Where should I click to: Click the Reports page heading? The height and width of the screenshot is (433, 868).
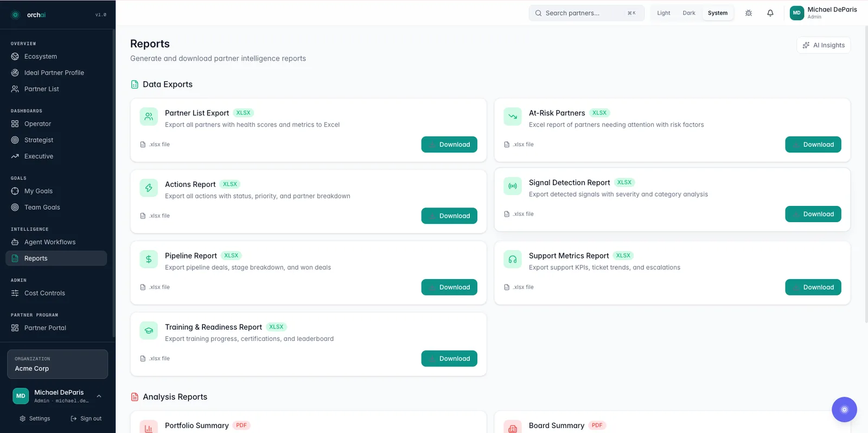coord(150,44)
